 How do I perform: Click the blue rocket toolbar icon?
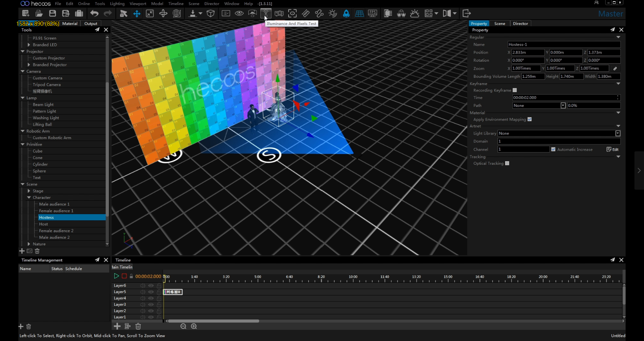coord(346,13)
